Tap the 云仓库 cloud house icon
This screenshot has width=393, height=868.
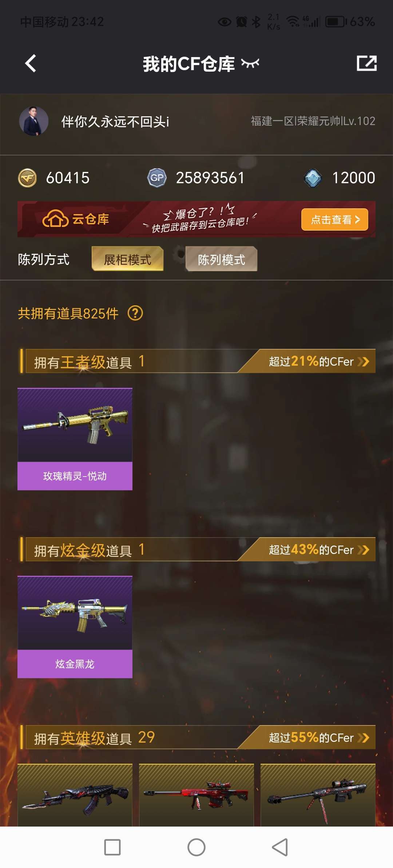(55, 219)
